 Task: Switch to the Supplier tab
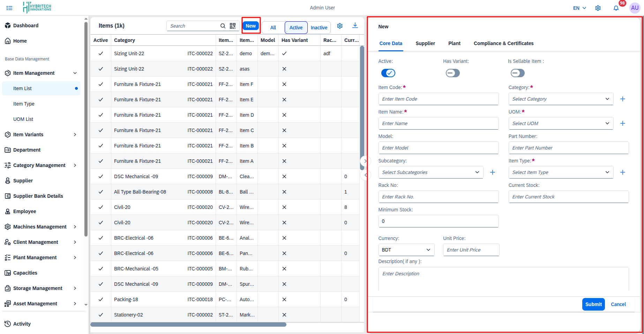pos(425,43)
